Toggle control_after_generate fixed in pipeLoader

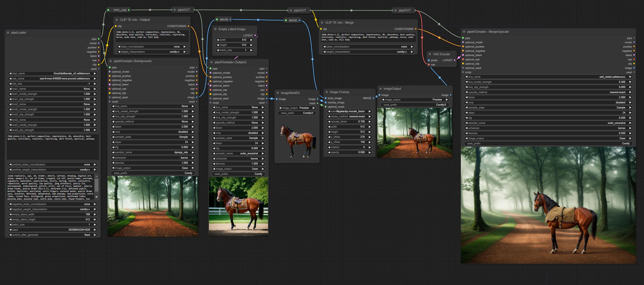tap(53, 235)
